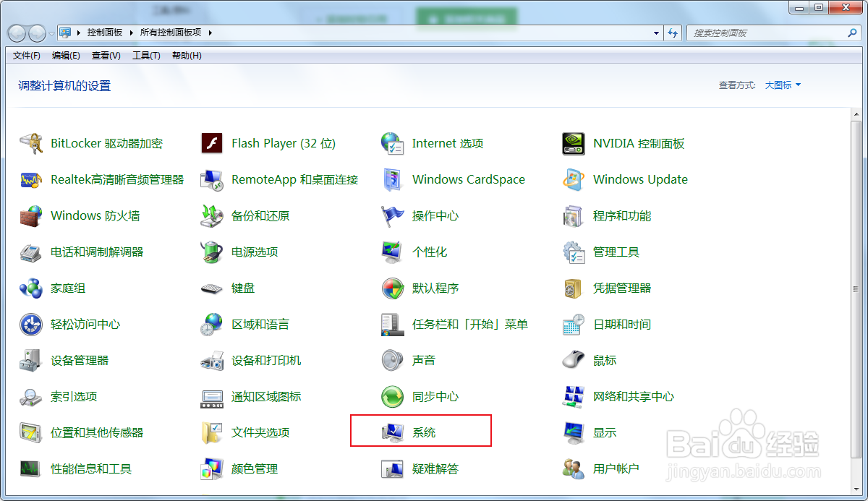Open the 工具(T) menu
Screen dimensions: 868x501
146,56
